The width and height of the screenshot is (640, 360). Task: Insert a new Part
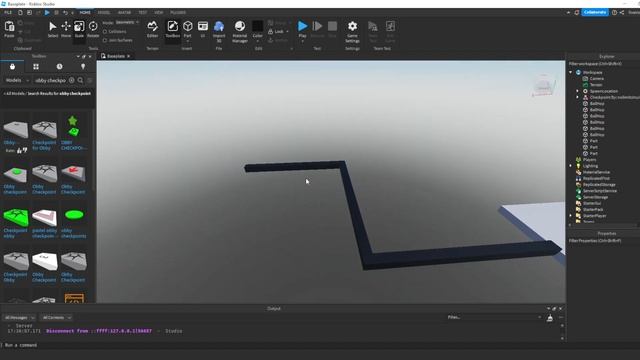(x=187, y=29)
